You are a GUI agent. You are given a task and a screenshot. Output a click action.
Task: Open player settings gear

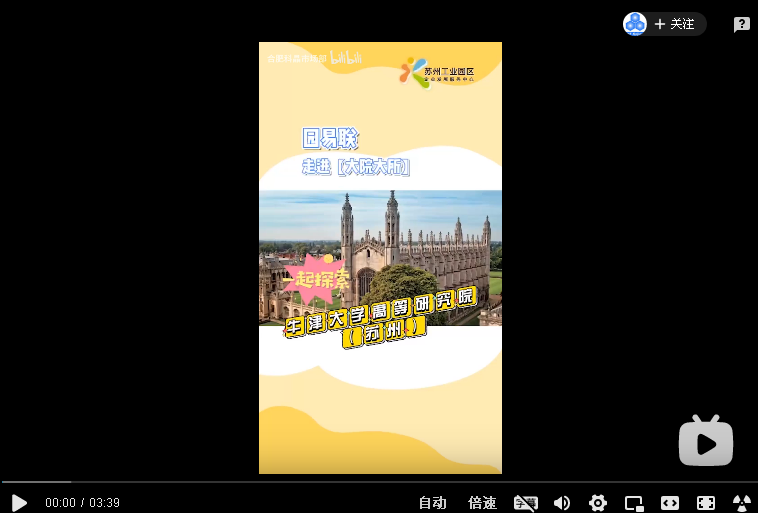coord(598,503)
